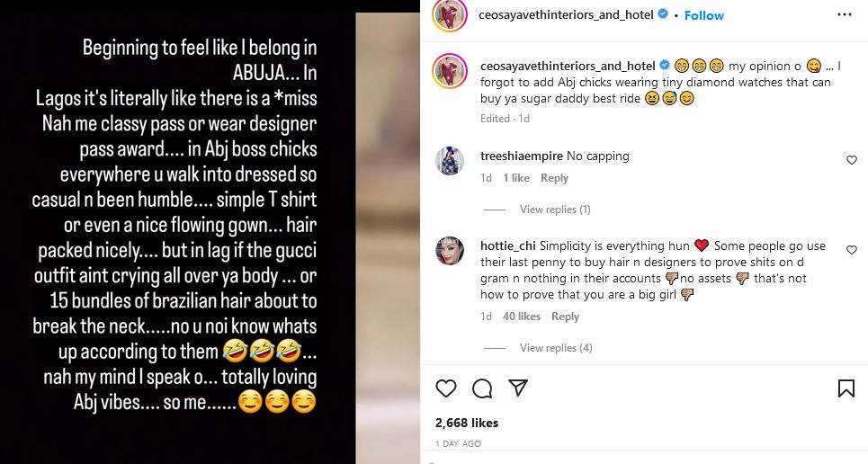Reply to hottie_chi's comment
This screenshot has width=868, height=464.
[x=565, y=317]
